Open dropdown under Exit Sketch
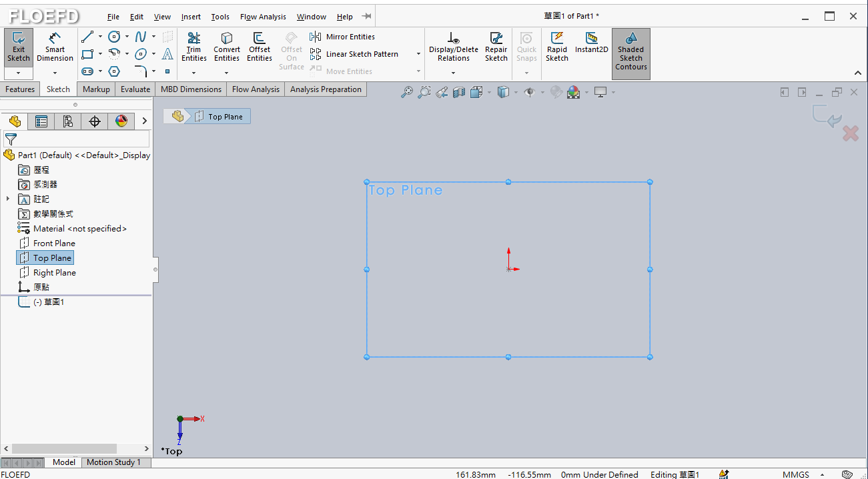The width and height of the screenshot is (868, 479). click(19, 73)
